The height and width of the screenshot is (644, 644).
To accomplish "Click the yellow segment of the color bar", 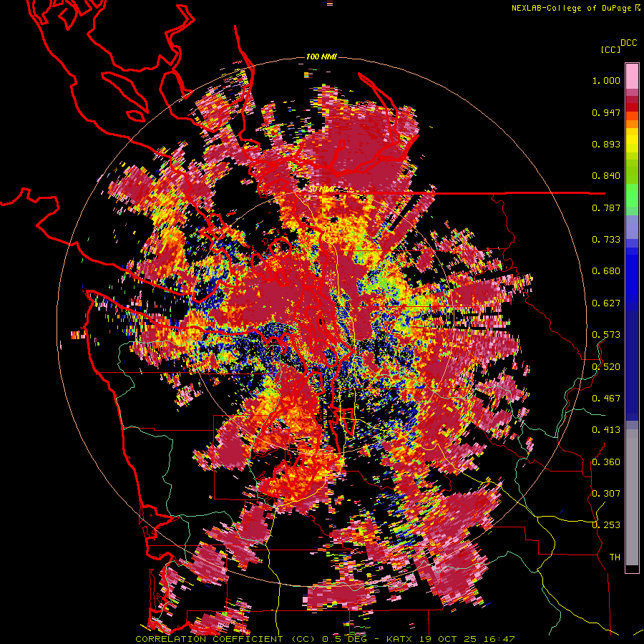I will click(x=632, y=141).
